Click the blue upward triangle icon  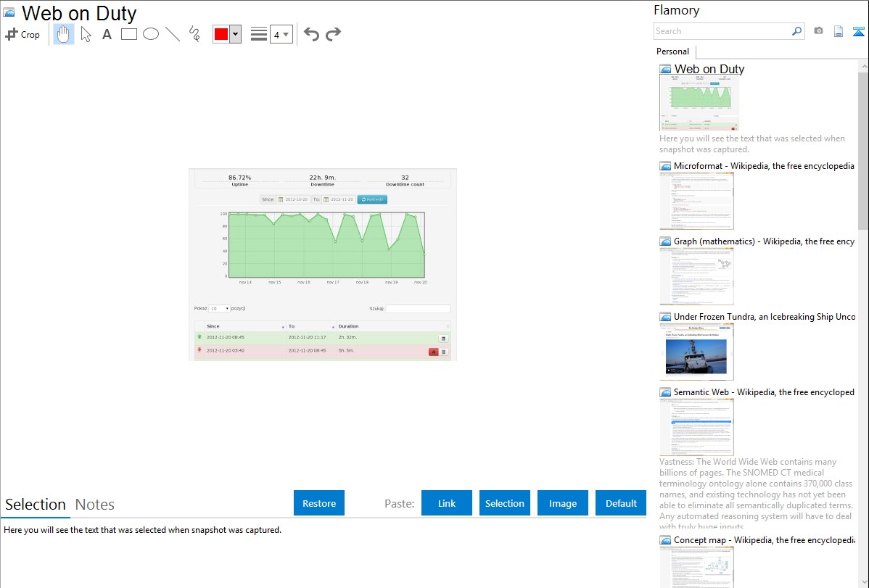[858, 31]
